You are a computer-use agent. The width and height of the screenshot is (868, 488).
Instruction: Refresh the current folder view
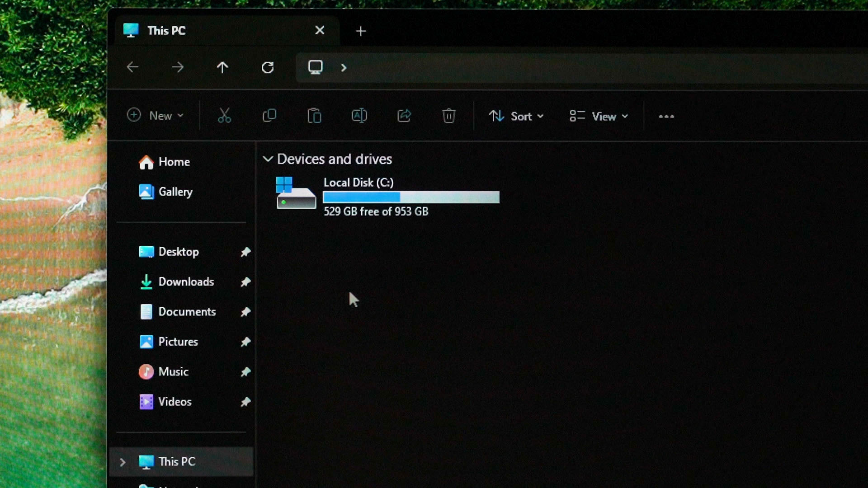[x=268, y=67]
